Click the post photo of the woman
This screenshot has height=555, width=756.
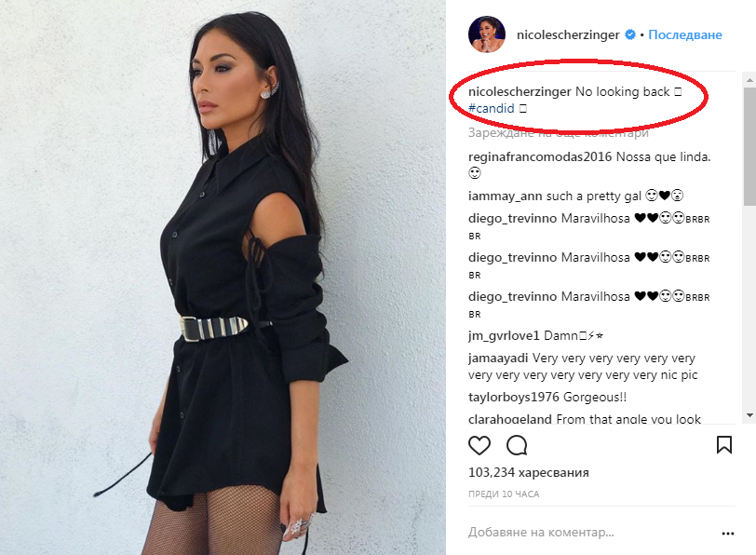223,277
